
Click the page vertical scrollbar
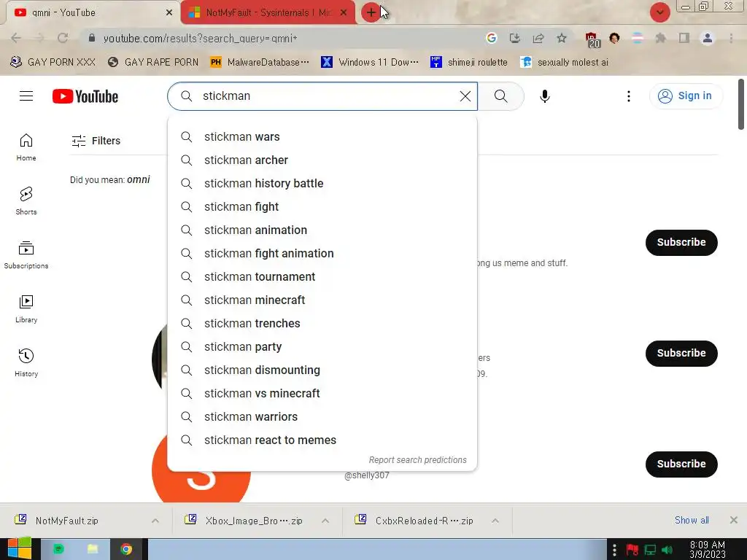[x=741, y=104]
